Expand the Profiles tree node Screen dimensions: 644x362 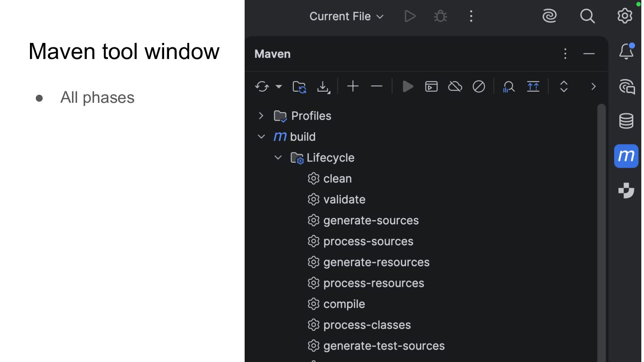(x=261, y=116)
